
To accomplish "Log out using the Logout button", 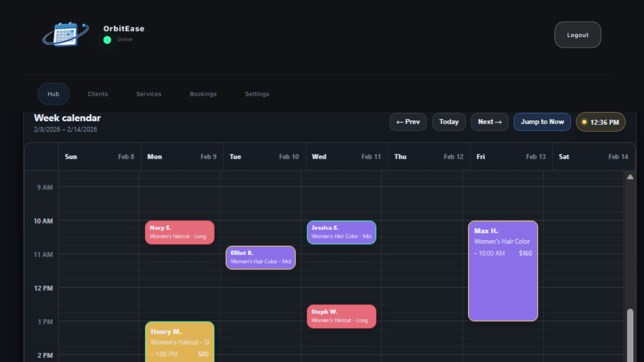I will point(578,35).
